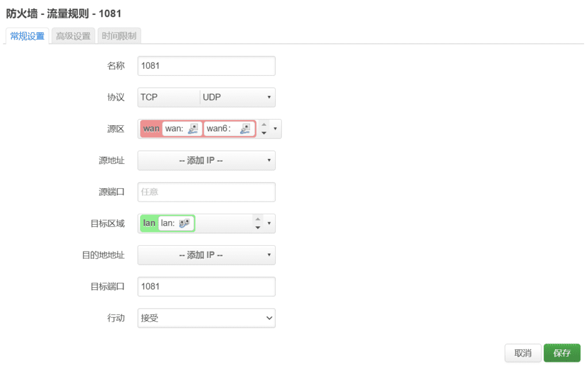Select the green lan zone tag

coord(148,223)
